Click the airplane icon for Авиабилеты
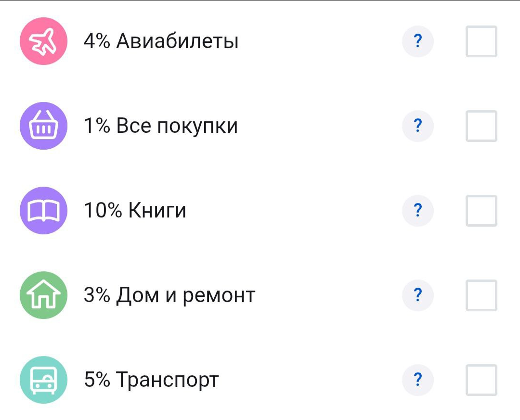This screenshot has width=520, height=420. [x=43, y=41]
